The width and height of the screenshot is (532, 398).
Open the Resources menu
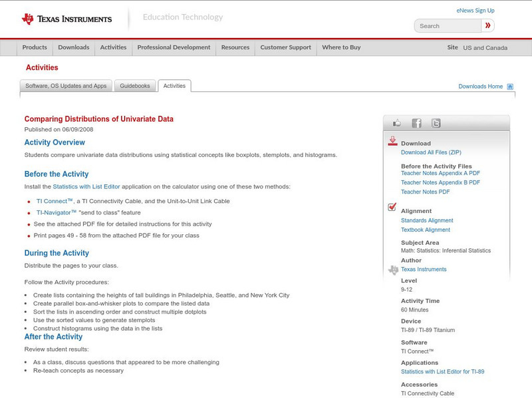(x=235, y=47)
